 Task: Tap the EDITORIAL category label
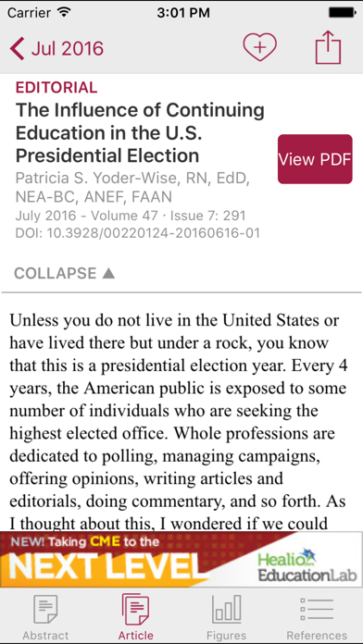56,87
